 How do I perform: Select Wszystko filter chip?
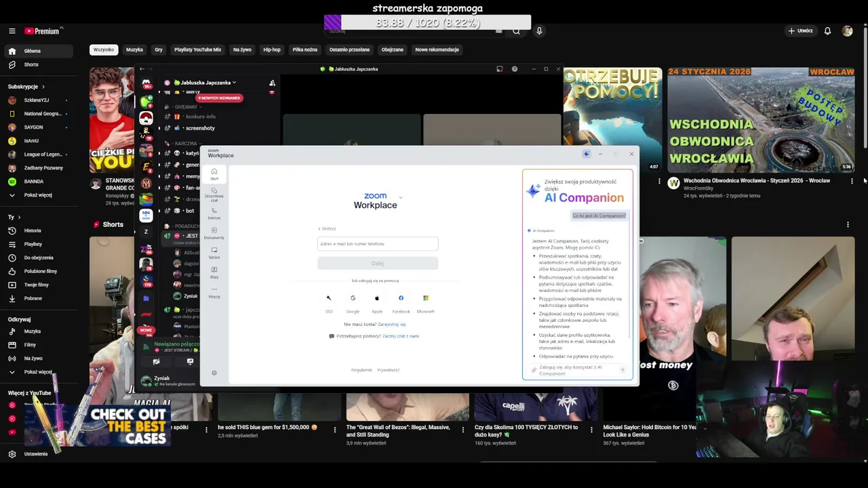tap(104, 49)
